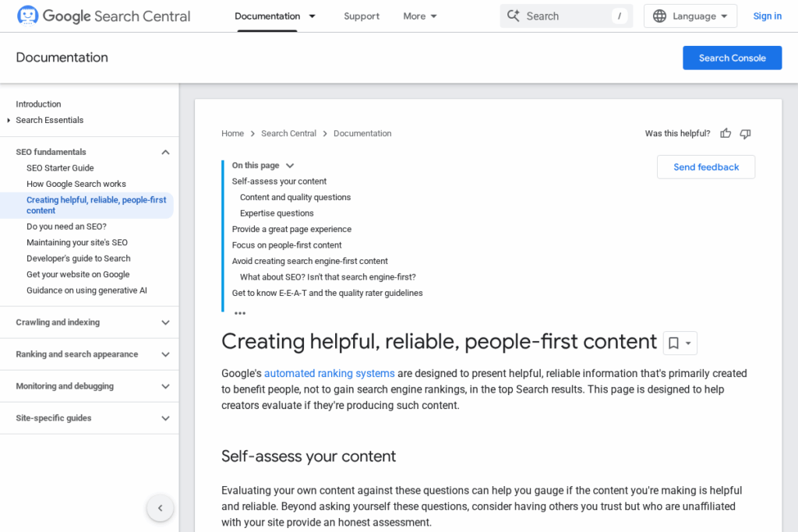Viewport: 798px width, 532px height.
Task: Select the Documentation tab in top navigation
Action: click(x=267, y=16)
